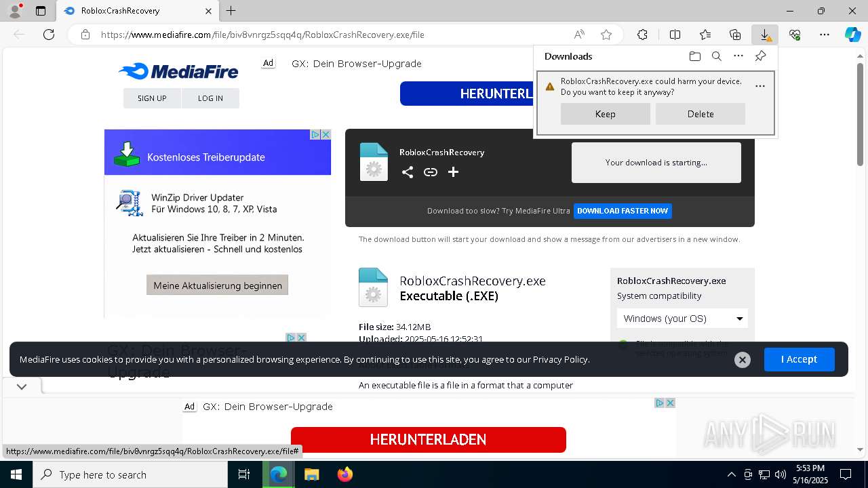Screen dimensions: 868x488
Task: Open Task View on taskbar
Action: coord(244,474)
